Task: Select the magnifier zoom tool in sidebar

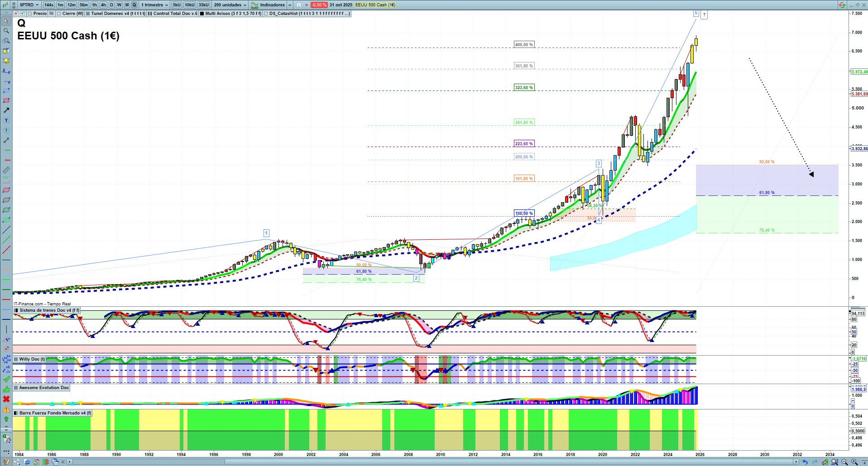Action: [6, 31]
